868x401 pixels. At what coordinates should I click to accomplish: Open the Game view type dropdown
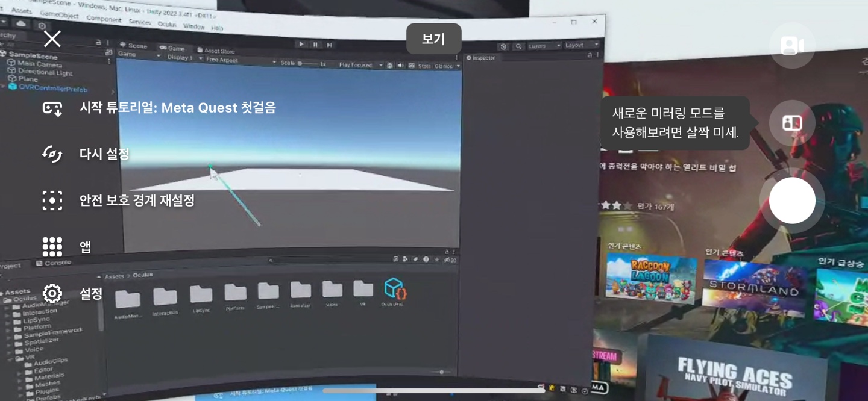tap(139, 55)
